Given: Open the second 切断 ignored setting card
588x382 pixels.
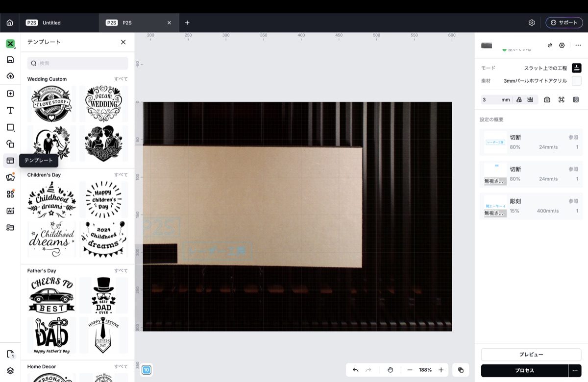Looking at the screenshot, I should [531, 174].
